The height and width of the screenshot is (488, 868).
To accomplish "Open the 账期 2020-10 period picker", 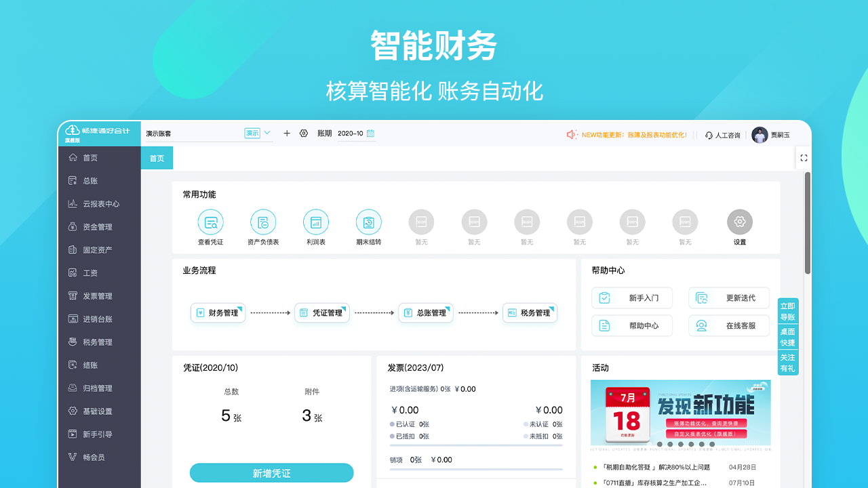I will (x=356, y=134).
